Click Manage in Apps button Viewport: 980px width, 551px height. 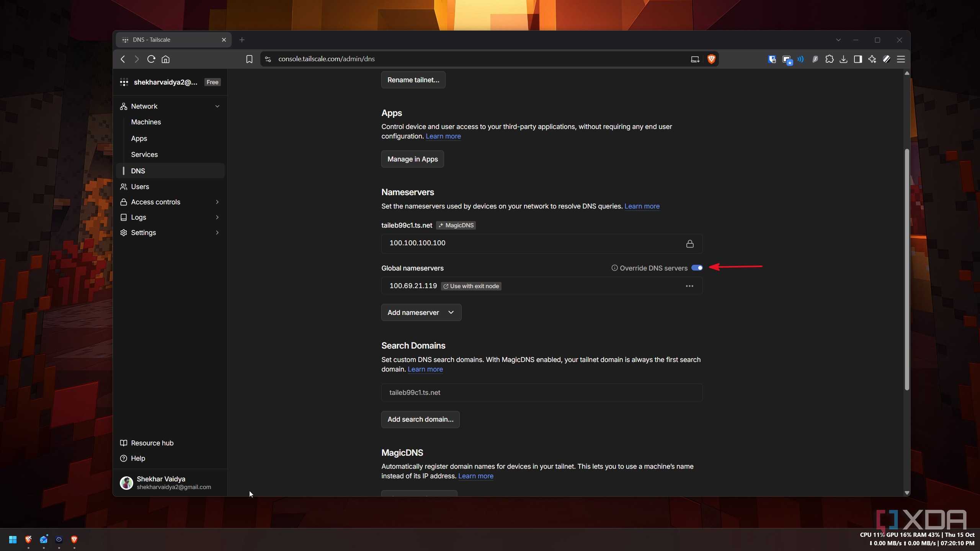(412, 159)
